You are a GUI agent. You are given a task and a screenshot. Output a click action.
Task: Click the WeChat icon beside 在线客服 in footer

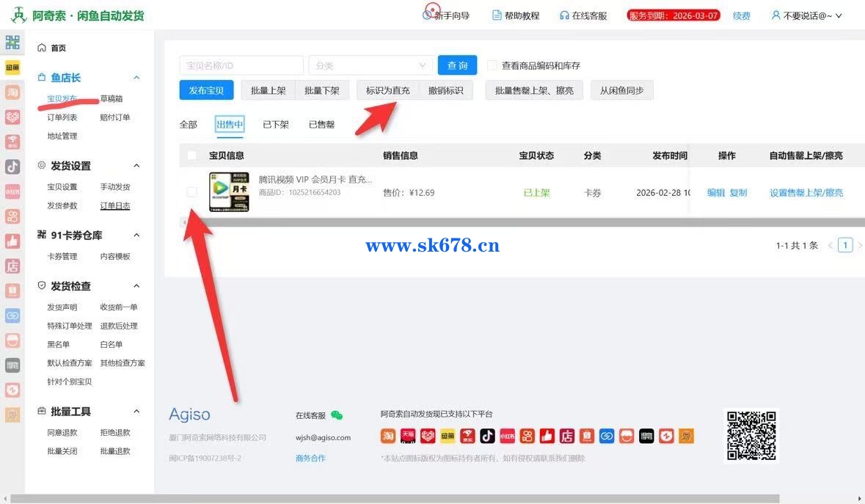pos(337,415)
